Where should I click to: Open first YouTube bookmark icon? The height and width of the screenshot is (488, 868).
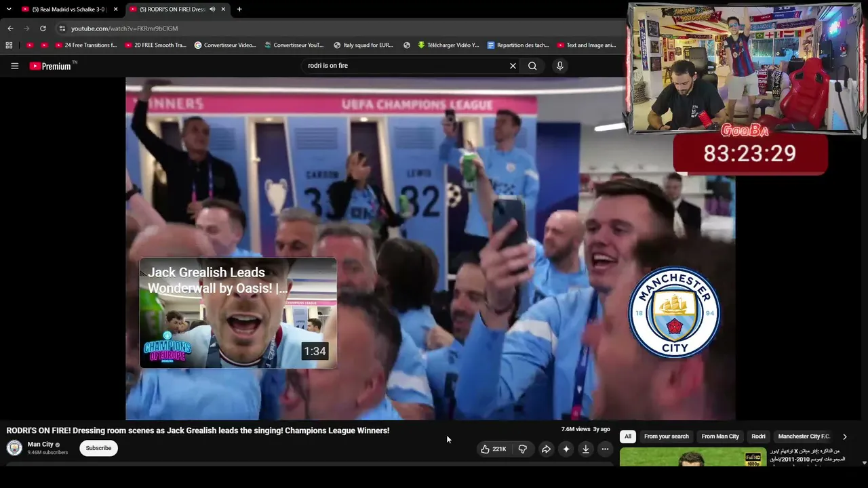pos(29,45)
